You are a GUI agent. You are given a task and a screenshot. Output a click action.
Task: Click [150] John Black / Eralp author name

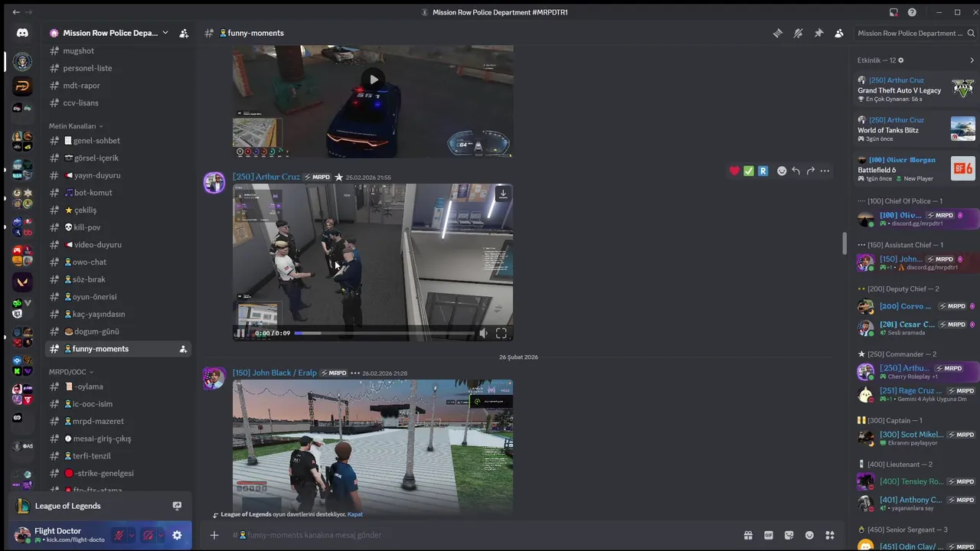[x=274, y=373]
